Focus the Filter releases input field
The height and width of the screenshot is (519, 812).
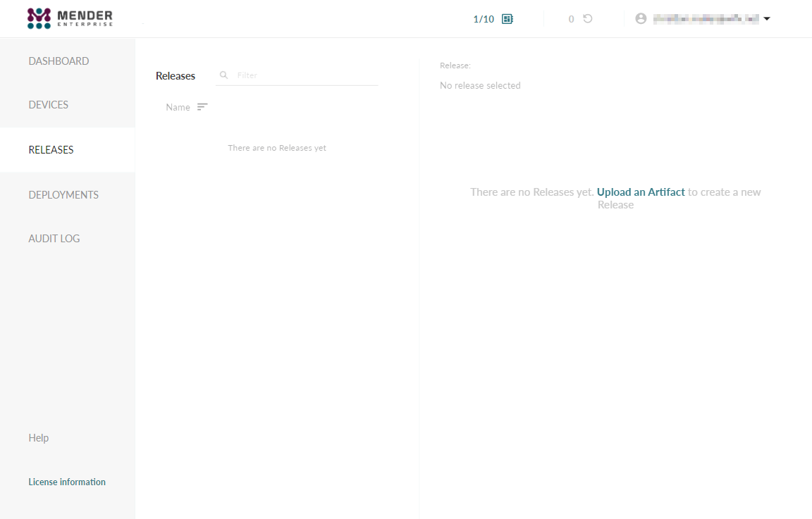click(x=303, y=75)
